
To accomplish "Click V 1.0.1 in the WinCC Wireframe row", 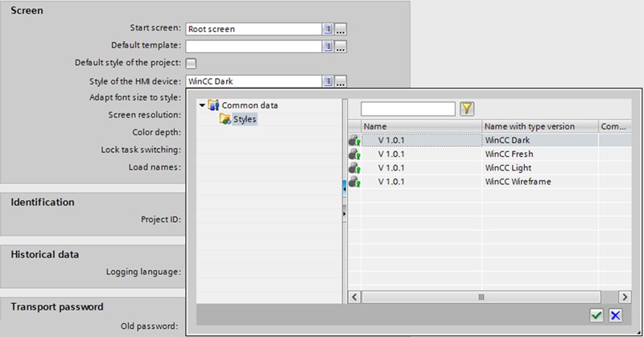I will (391, 182).
